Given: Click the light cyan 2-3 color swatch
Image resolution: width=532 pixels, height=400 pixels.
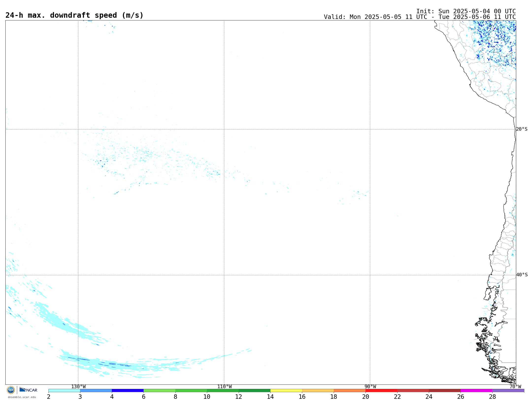Looking at the screenshot, I should (x=64, y=391).
